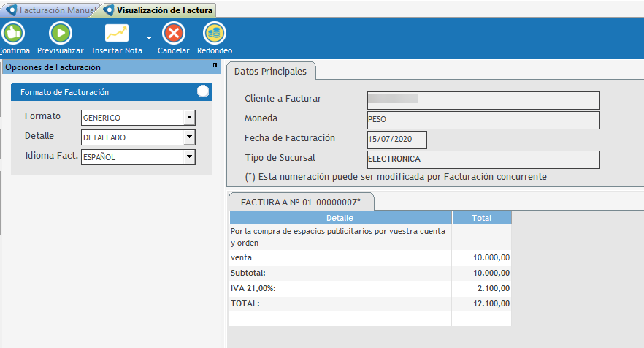The height and width of the screenshot is (348, 644).
Task: Click the Fecha de Facturación date field
Action: [x=396, y=140]
